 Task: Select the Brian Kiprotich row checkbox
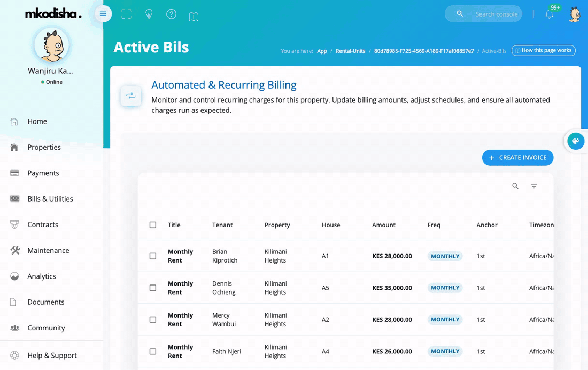(x=153, y=256)
